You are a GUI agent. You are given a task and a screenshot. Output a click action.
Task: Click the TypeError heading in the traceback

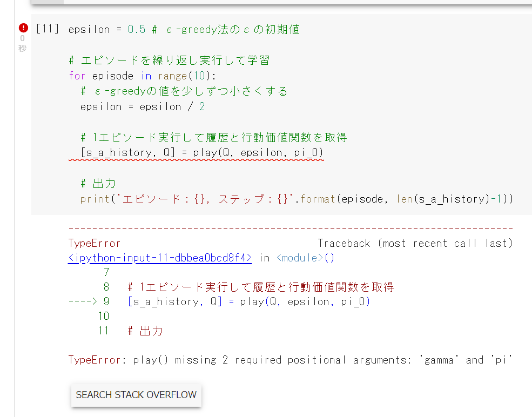[95, 244]
